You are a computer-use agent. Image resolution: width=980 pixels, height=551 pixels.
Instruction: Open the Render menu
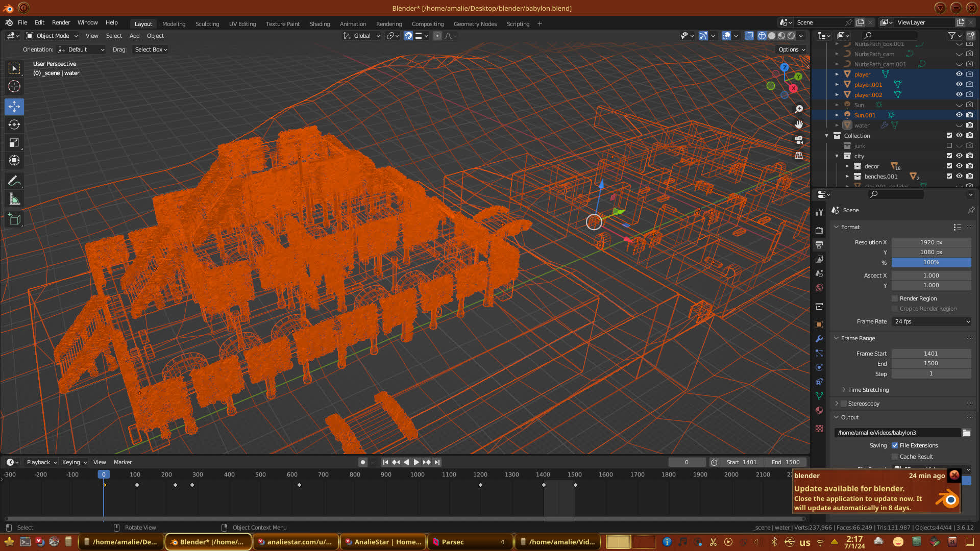click(61, 22)
